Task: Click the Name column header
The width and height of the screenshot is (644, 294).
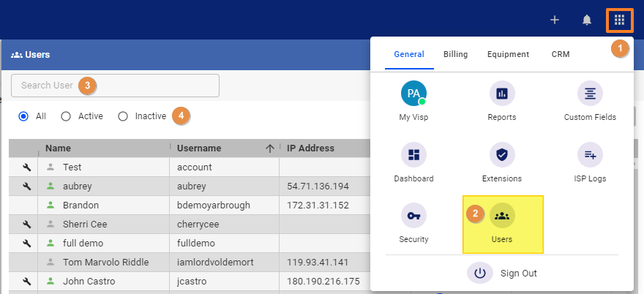Action: (58, 148)
